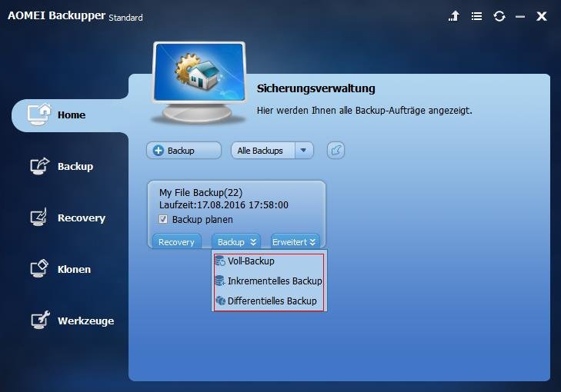Choose Differentielles Backup from the menu
561x392 pixels.
pos(269,301)
